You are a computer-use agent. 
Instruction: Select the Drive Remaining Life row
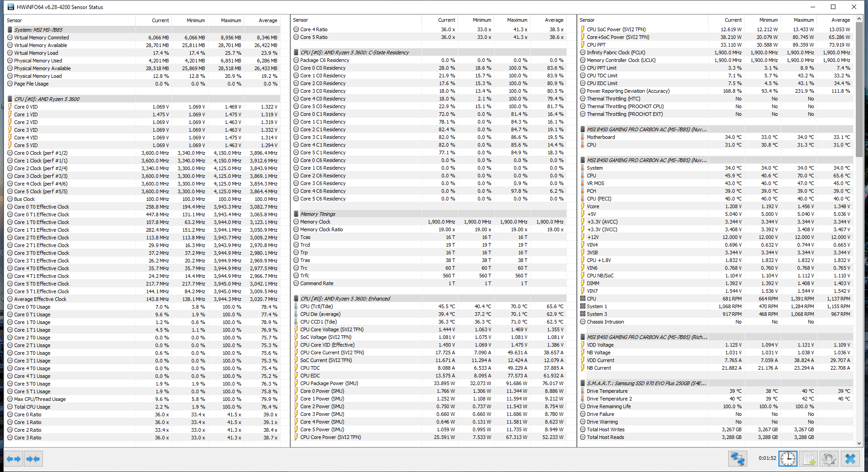pos(715,406)
